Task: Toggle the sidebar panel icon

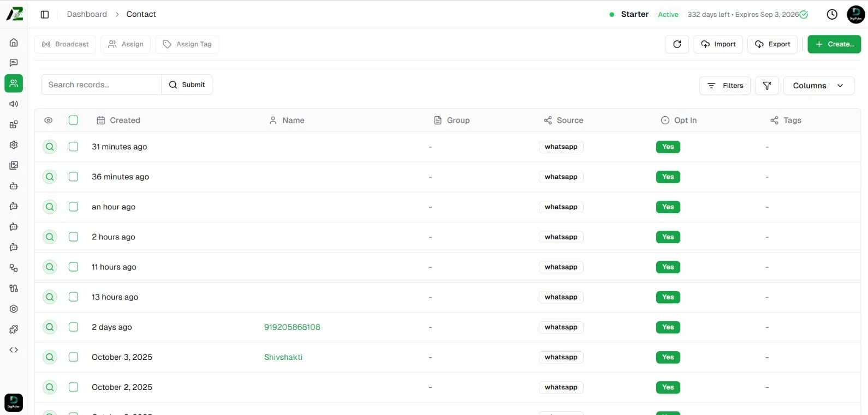Action: (45, 15)
